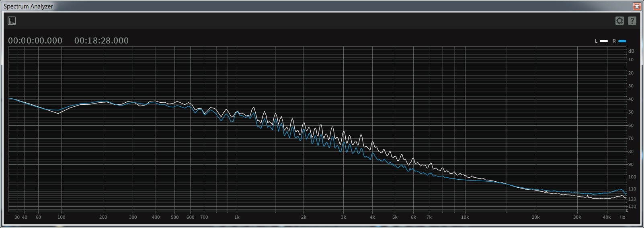This screenshot has height=228, width=644.
Task: Select the 100 frequency axis label
Action: tap(61, 217)
